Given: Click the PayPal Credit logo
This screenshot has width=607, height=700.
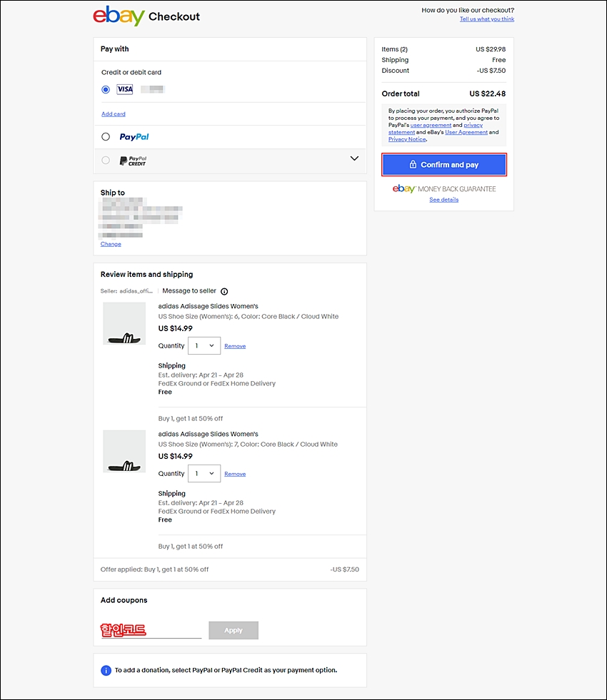Looking at the screenshot, I should 133,161.
